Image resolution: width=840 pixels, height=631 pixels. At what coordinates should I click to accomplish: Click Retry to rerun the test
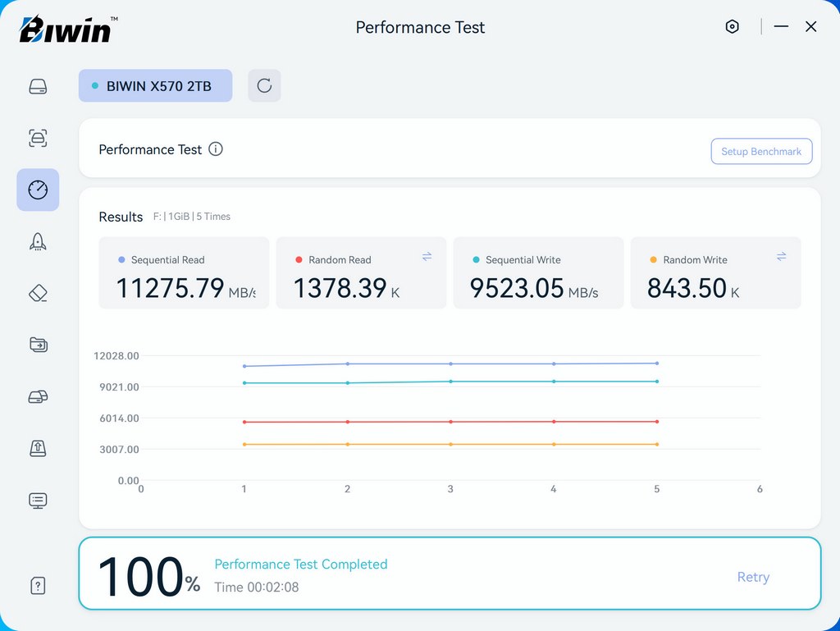click(x=752, y=577)
